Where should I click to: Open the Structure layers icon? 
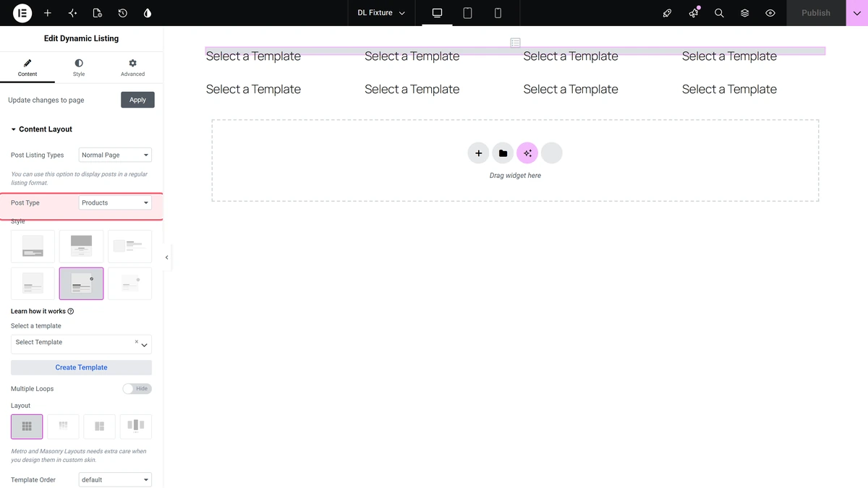pyautogui.click(x=744, y=13)
